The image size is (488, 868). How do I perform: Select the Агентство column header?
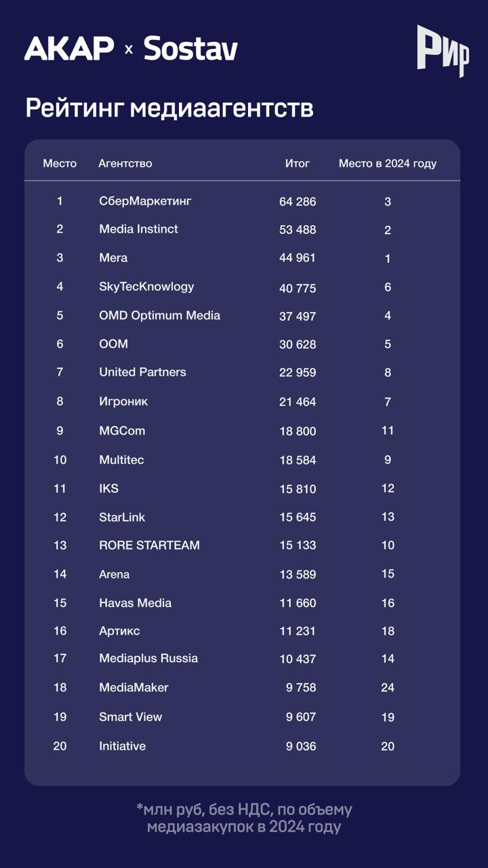coord(125,163)
